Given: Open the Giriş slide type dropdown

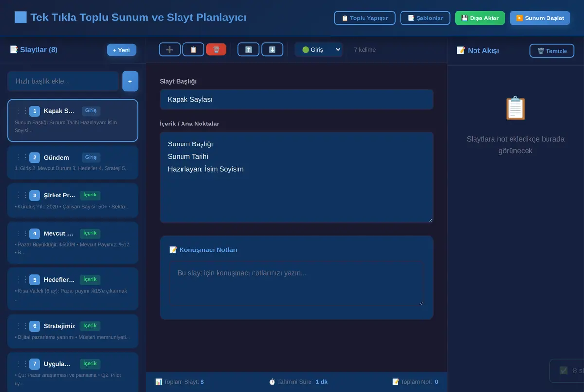Looking at the screenshot, I should (319, 50).
